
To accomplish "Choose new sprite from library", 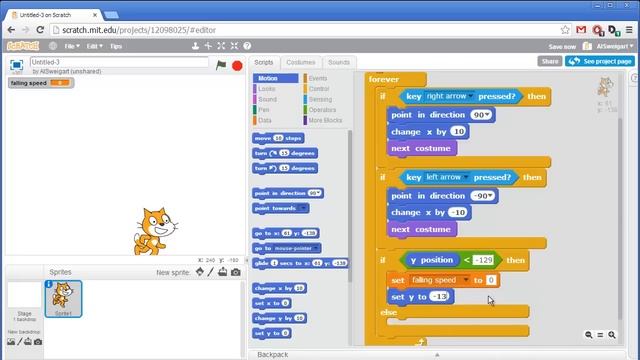I will (200, 272).
